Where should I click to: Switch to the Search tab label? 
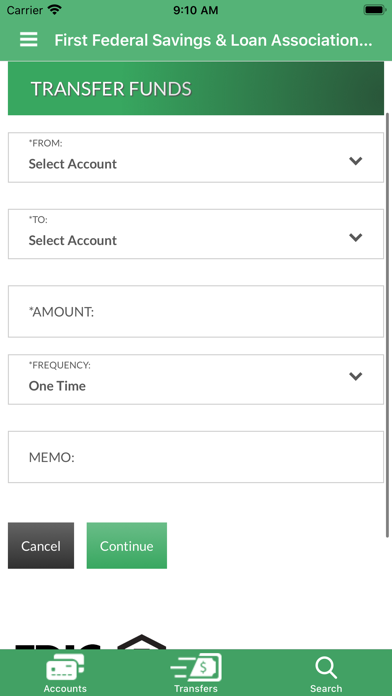pos(326,688)
